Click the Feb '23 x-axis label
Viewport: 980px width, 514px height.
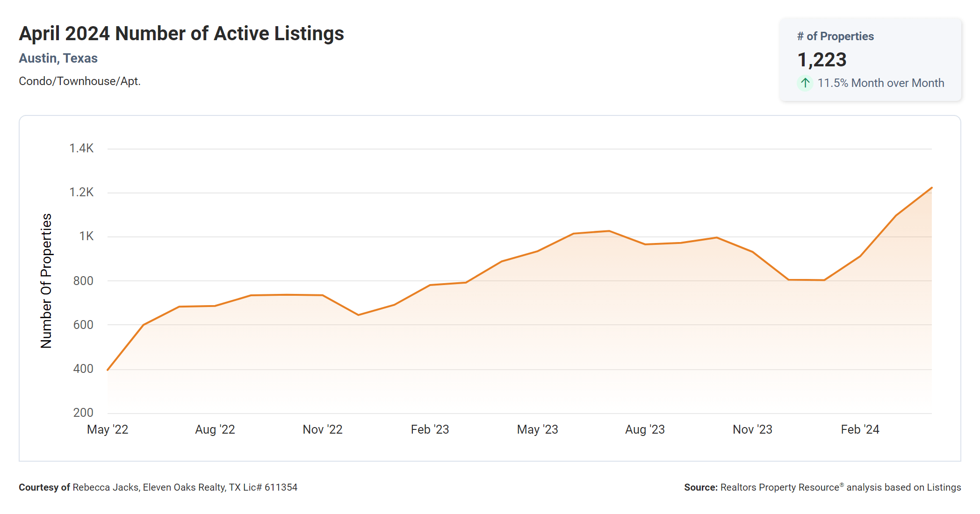click(x=430, y=429)
